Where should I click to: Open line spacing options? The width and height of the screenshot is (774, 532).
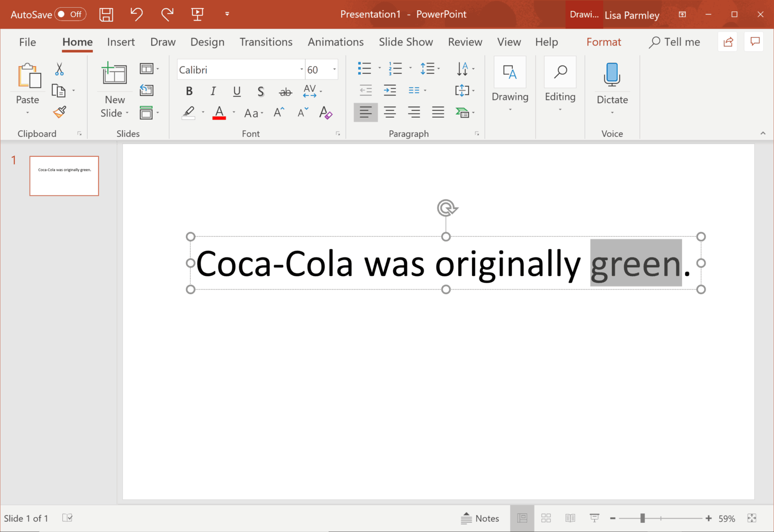click(x=429, y=68)
